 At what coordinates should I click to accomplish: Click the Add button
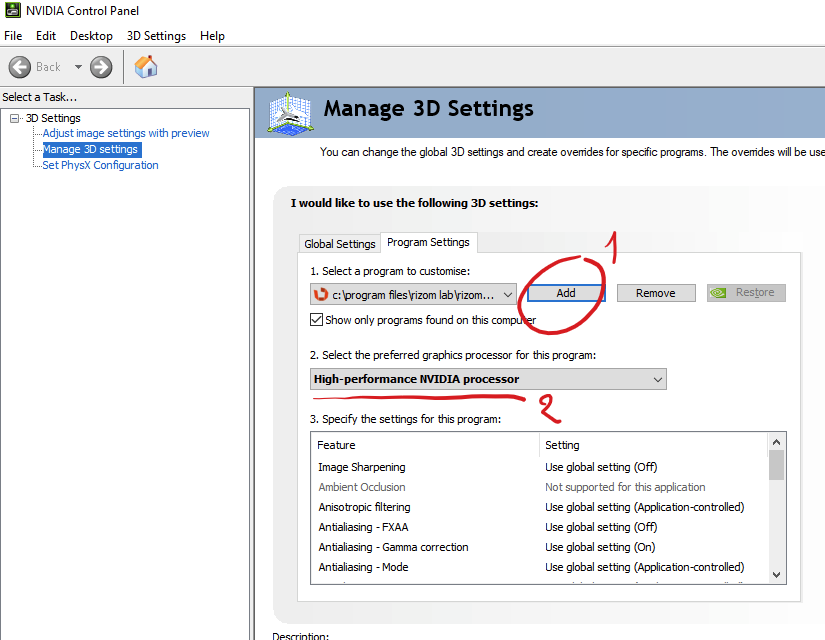coord(566,293)
